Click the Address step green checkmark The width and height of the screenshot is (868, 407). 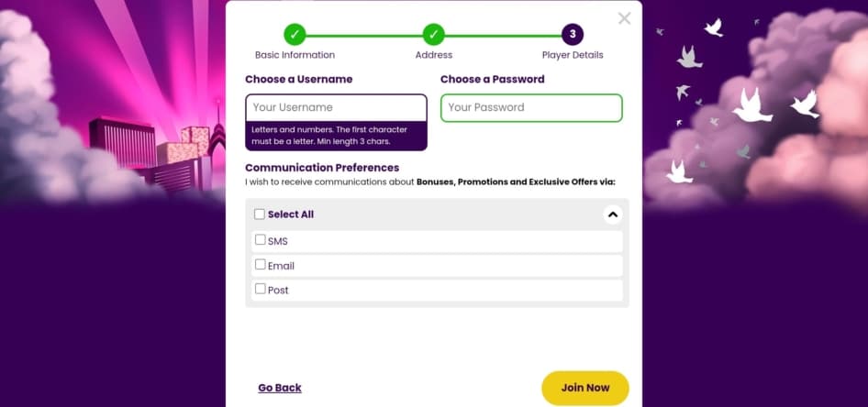434,35
